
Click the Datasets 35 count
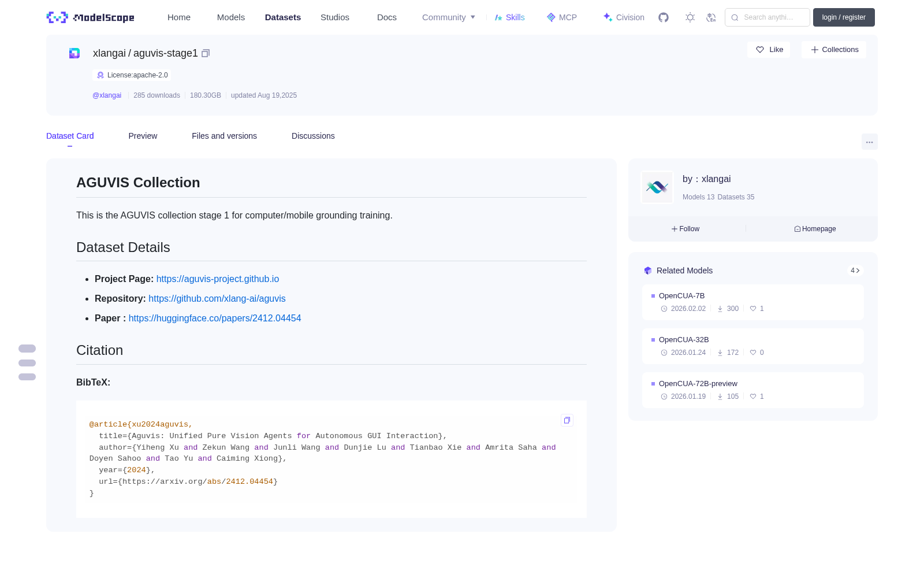[x=736, y=197]
